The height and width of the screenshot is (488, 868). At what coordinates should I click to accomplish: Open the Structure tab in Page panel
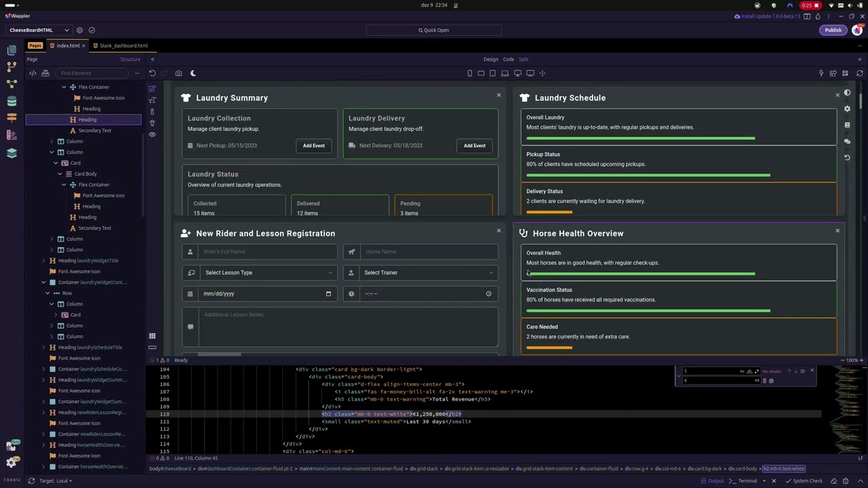[x=130, y=59]
